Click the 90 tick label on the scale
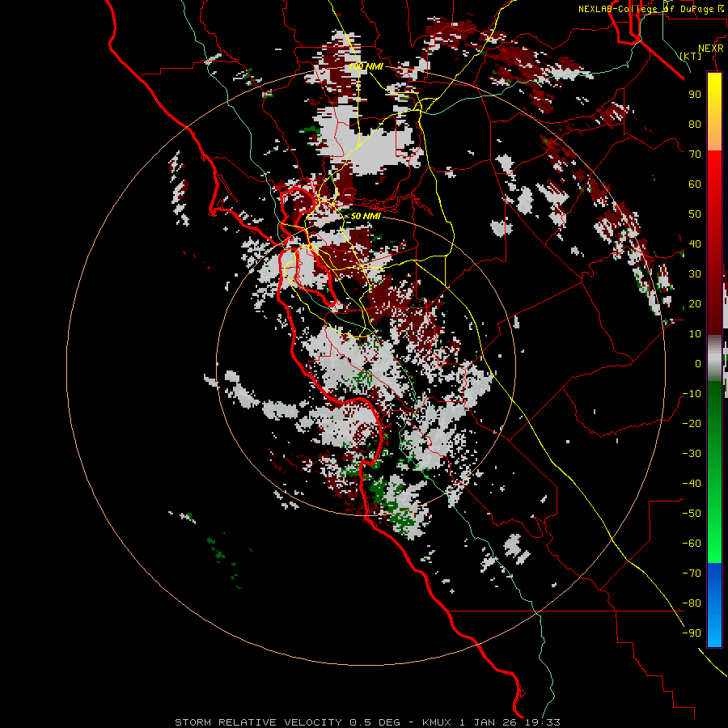Screen dimensions: 728x728 coord(695,95)
